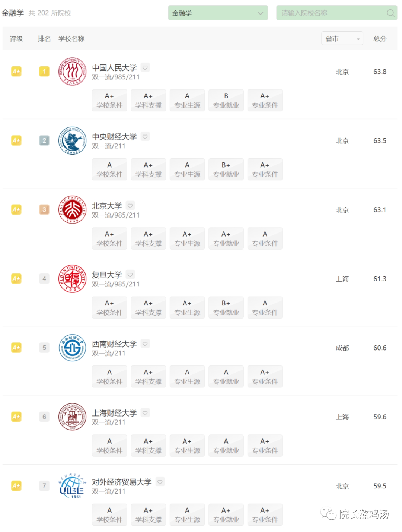402x532 pixels.
Task: Open the 复旦大学 school link
Action: point(107,275)
